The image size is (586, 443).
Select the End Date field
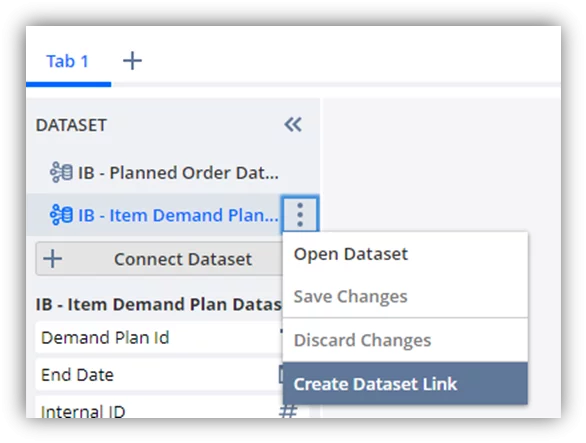pos(159,375)
